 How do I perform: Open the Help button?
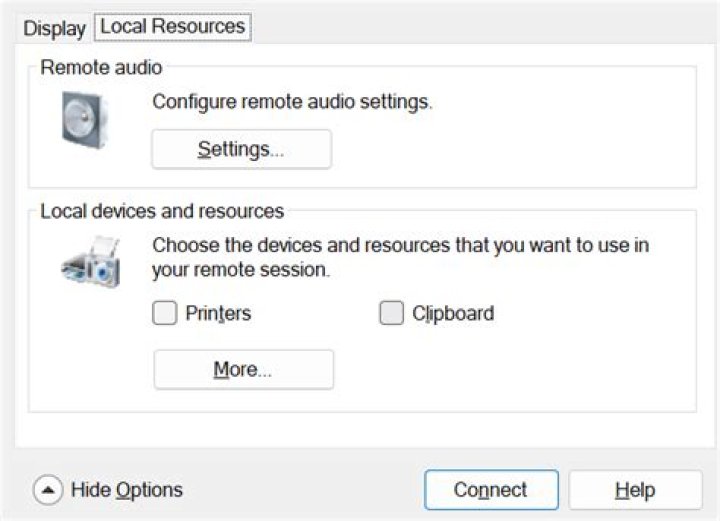click(636, 490)
